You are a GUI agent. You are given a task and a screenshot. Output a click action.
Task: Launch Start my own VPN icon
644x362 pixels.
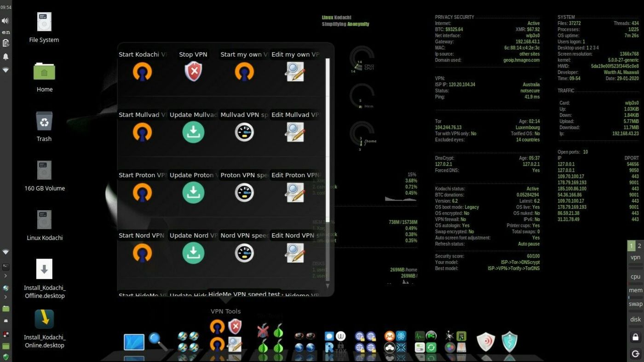(x=244, y=72)
